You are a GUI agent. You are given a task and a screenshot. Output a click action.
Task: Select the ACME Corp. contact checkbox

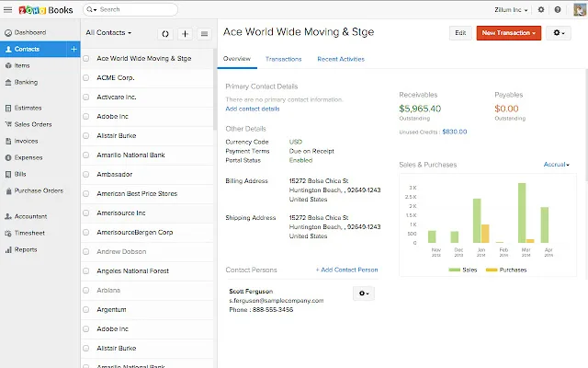[85, 77]
